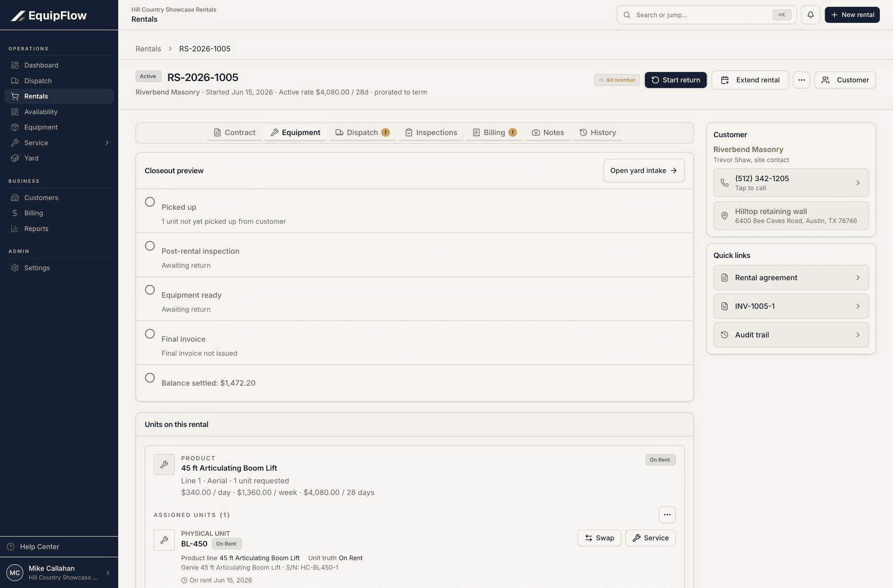Switch to the Billing tab
This screenshot has height=588, width=893.
pos(495,132)
